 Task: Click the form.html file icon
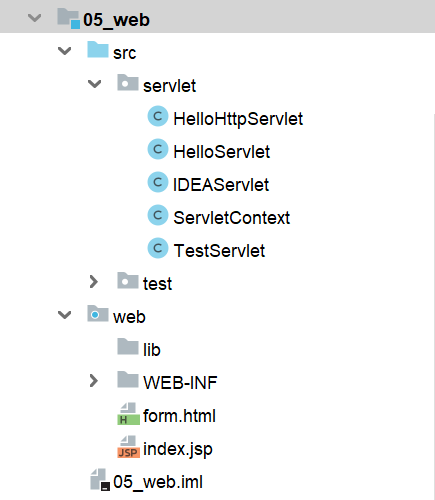click(128, 414)
